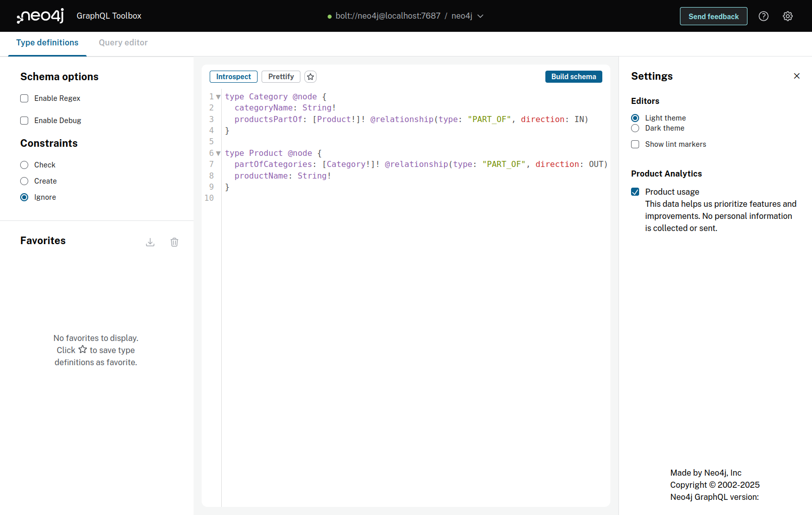Open the neo4j database dropdown chevron
812x515 pixels.
point(480,16)
